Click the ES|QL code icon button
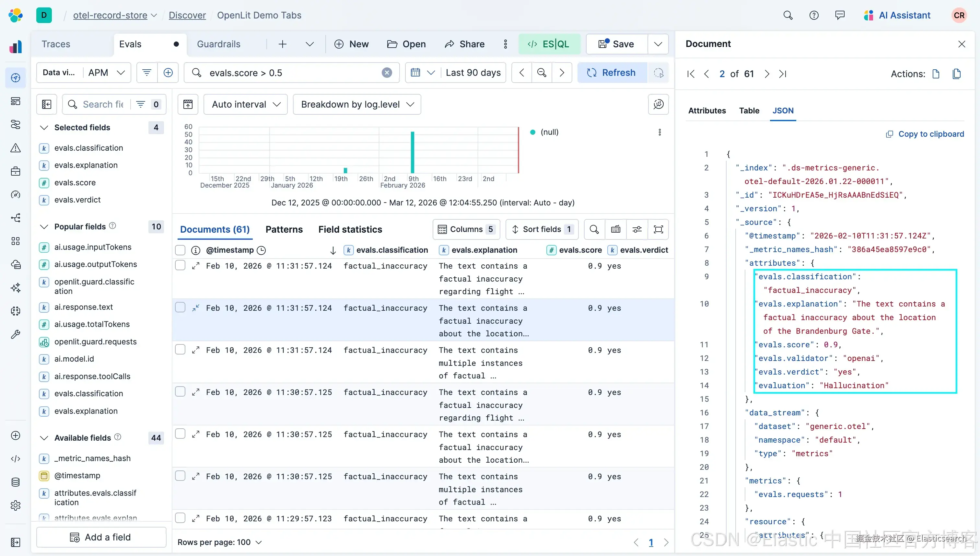980x556 pixels. [549, 44]
